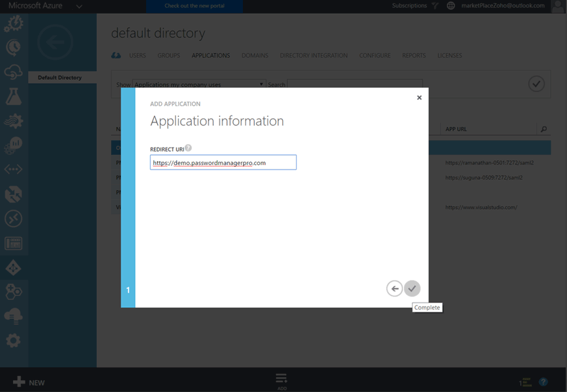Image resolution: width=567 pixels, height=392 pixels.
Task: Open the circular remote app sidebar icon
Action: [x=14, y=219]
